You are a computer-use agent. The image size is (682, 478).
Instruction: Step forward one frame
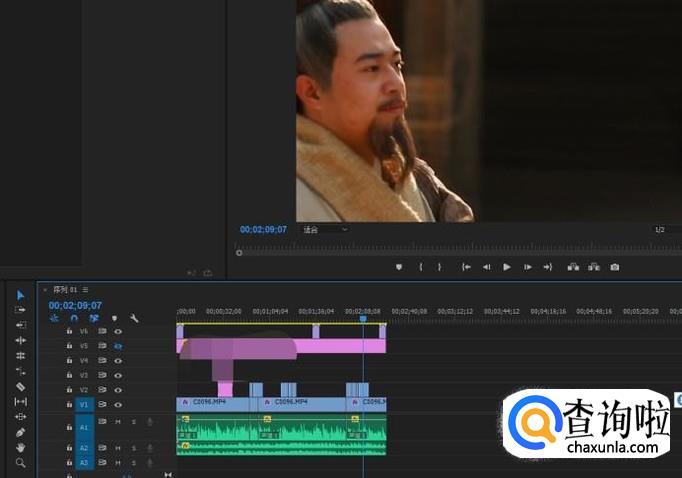527,267
